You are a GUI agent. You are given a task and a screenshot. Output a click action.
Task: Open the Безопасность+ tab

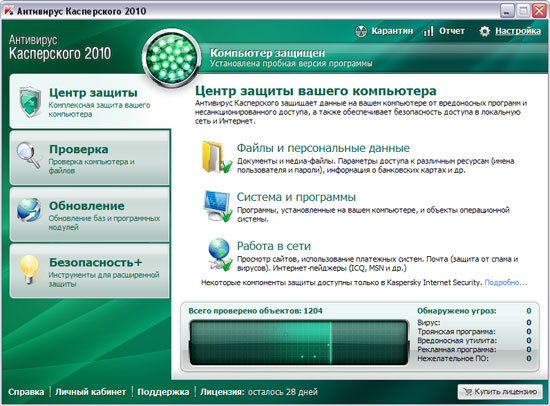pyautogui.click(x=90, y=271)
